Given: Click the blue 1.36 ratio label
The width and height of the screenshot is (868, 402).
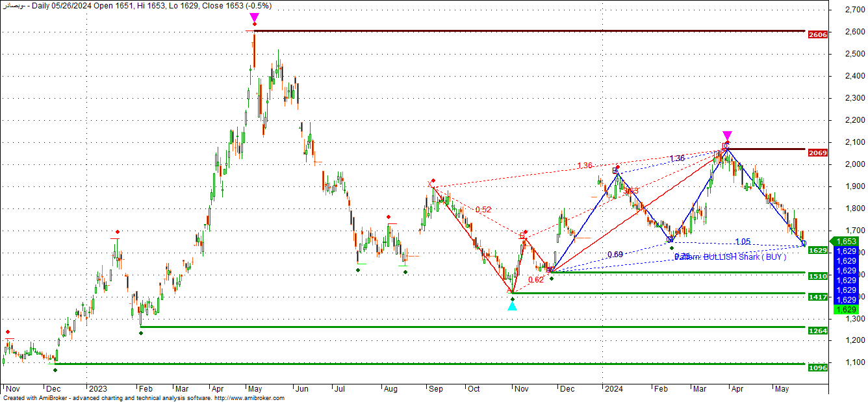Looking at the screenshot, I should (x=677, y=158).
